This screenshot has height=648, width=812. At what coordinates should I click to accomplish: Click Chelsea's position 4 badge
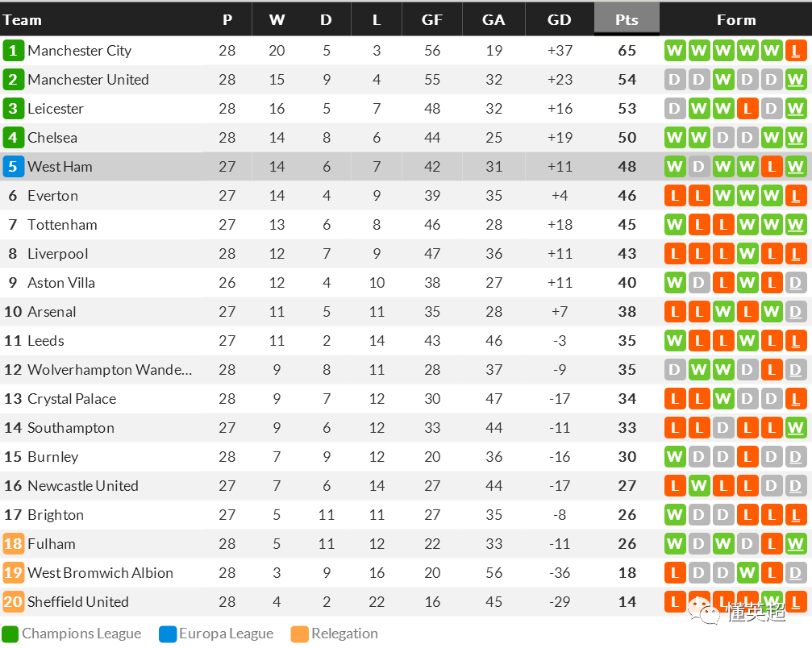pyautogui.click(x=13, y=138)
